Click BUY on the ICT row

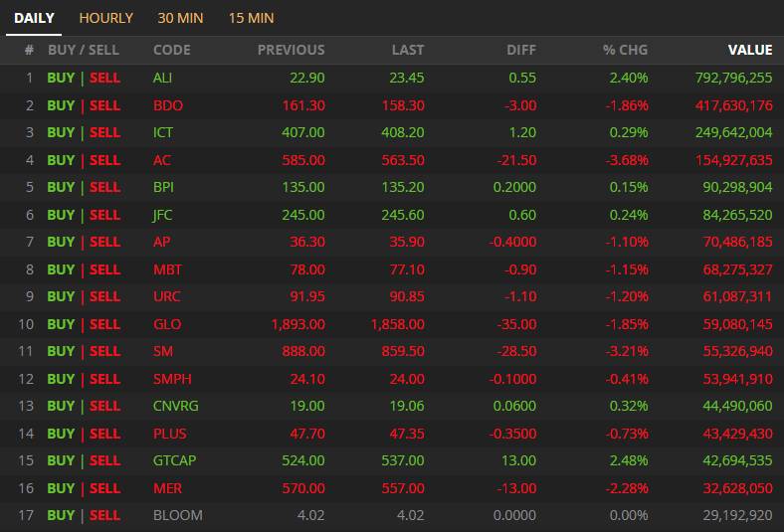click(x=61, y=132)
